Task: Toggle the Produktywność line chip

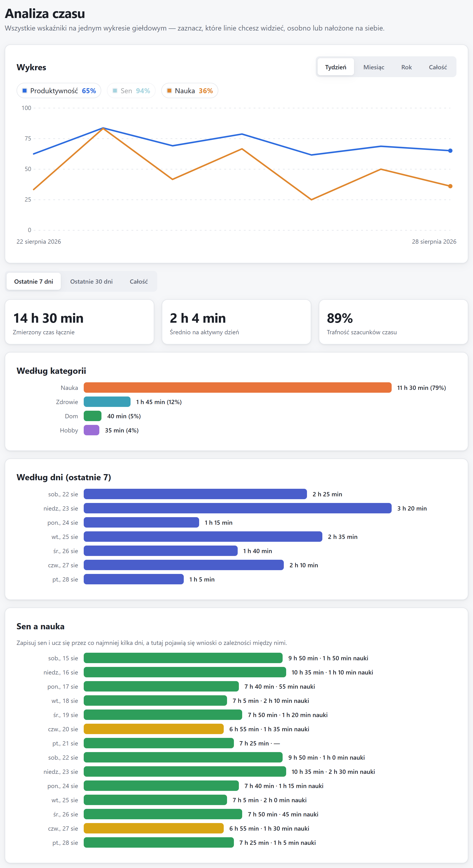Action: (x=59, y=91)
